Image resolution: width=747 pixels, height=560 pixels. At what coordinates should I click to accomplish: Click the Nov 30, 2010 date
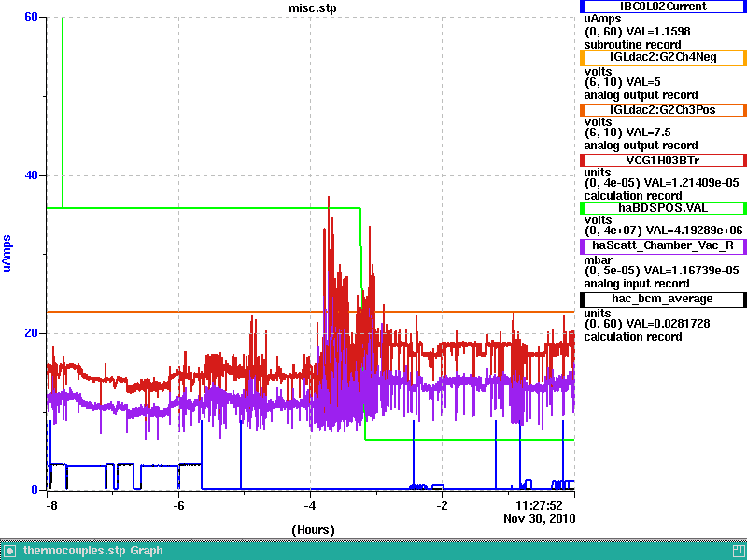point(540,519)
